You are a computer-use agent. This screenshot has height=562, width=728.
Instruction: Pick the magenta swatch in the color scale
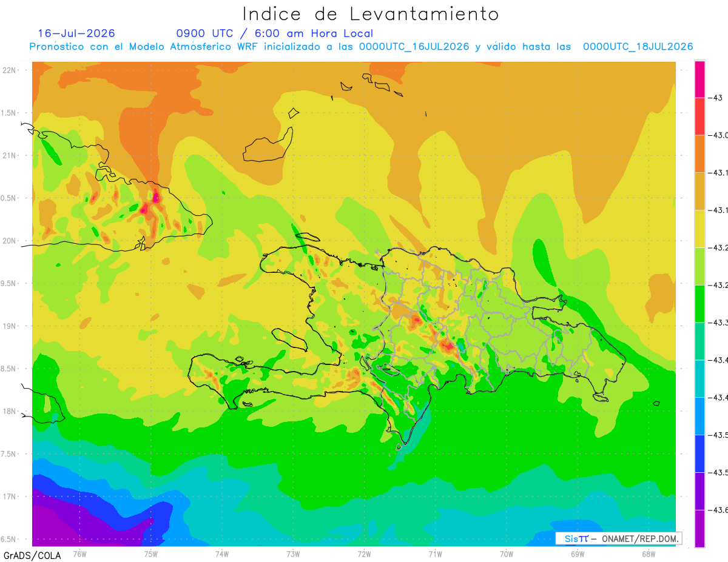pyautogui.click(x=699, y=79)
